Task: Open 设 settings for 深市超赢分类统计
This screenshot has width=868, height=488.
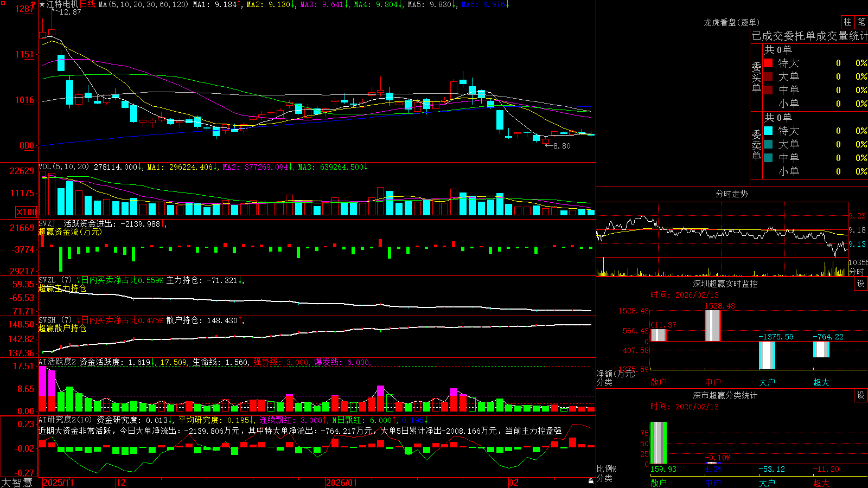Action: click(861, 395)
